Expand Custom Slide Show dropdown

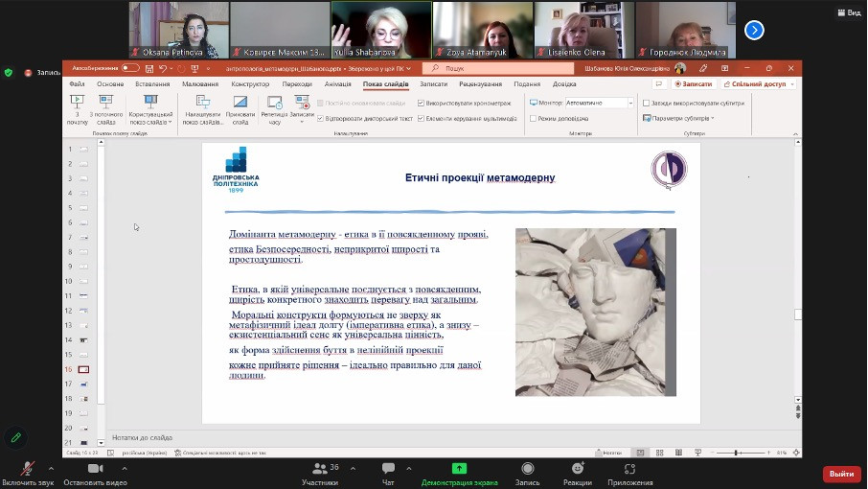coord(150,110)
